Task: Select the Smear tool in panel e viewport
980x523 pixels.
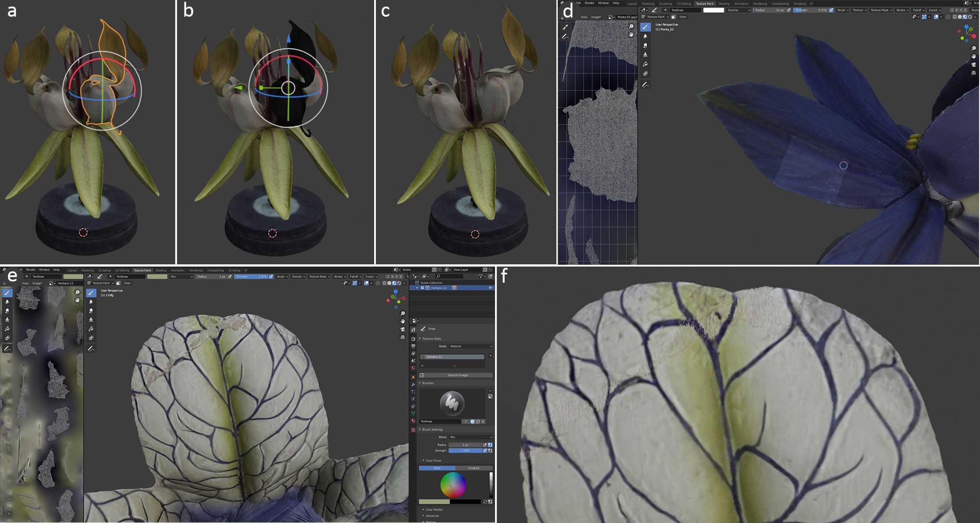Action: [91, 311]
